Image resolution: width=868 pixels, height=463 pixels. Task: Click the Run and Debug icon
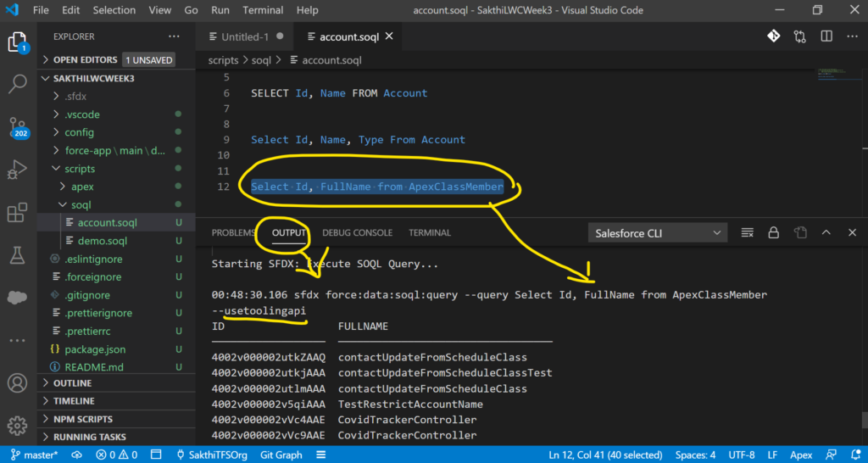click(18, 170)
